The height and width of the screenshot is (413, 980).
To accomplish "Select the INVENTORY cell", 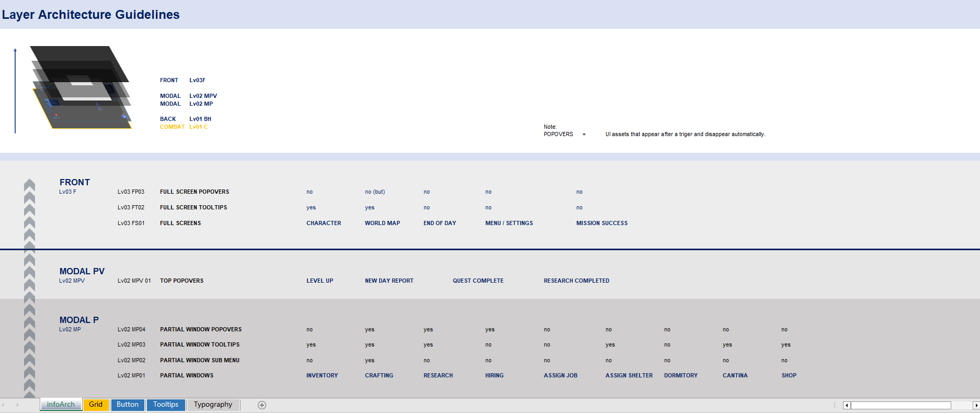I will pyautogui.click(x=322, y=376).
